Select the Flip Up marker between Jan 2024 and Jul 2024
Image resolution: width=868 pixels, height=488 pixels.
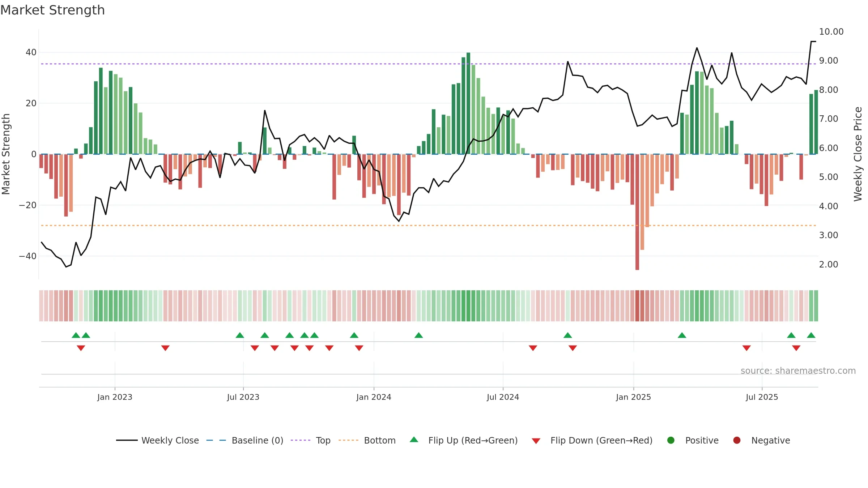coord(419,335)
